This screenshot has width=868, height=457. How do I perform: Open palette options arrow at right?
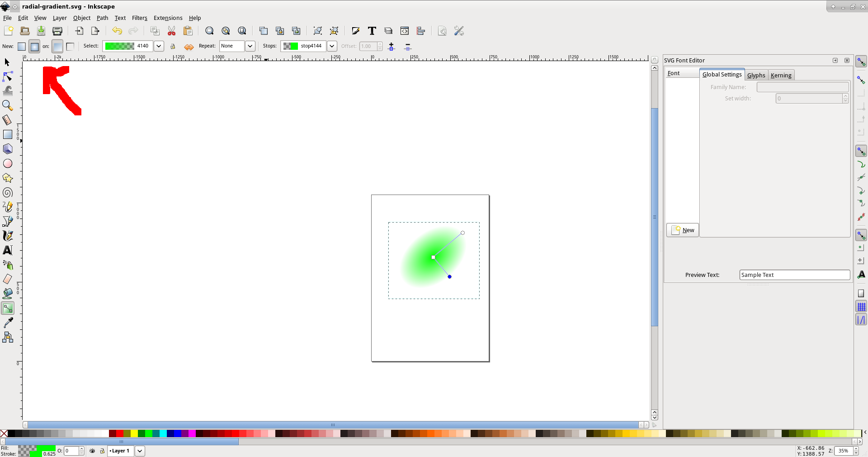pyautogui.click(x=865, y=433)
